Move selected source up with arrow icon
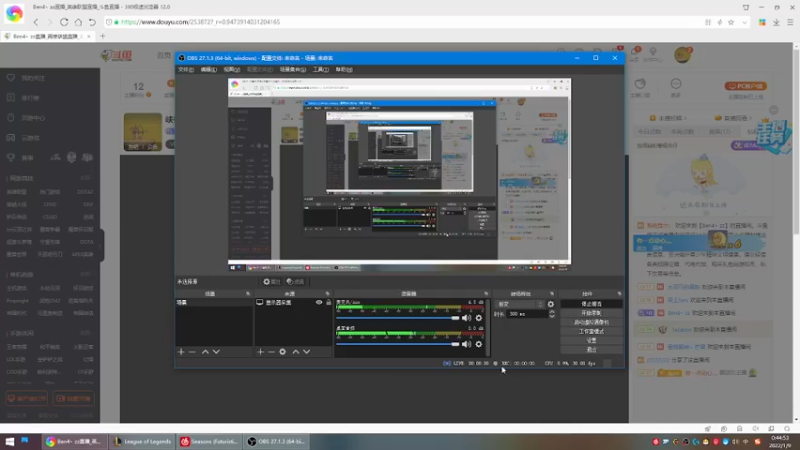 point(295,352)
